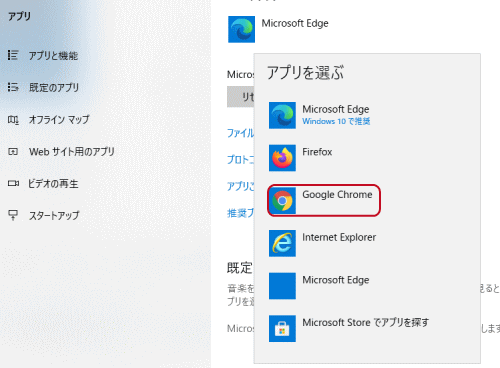Screen dimensions: 500x368
Task: Click the オフライン マップ map icon
Action: (x=13, y=119)
